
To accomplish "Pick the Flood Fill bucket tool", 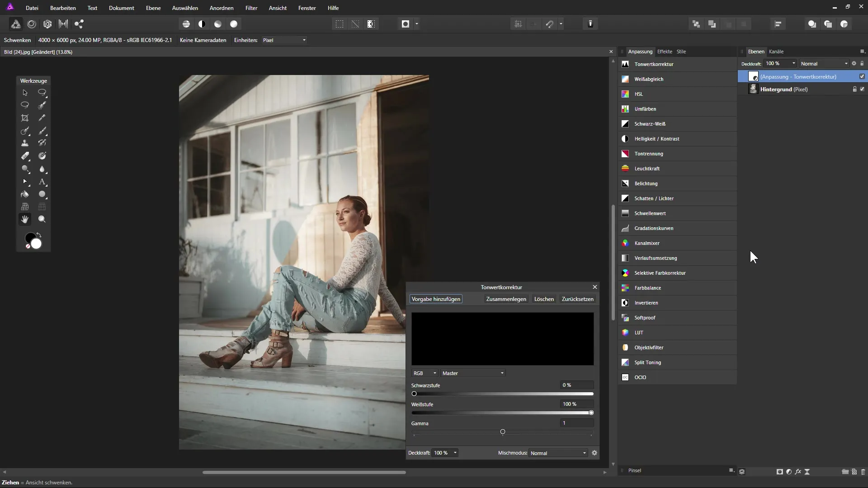I will 25,194.
